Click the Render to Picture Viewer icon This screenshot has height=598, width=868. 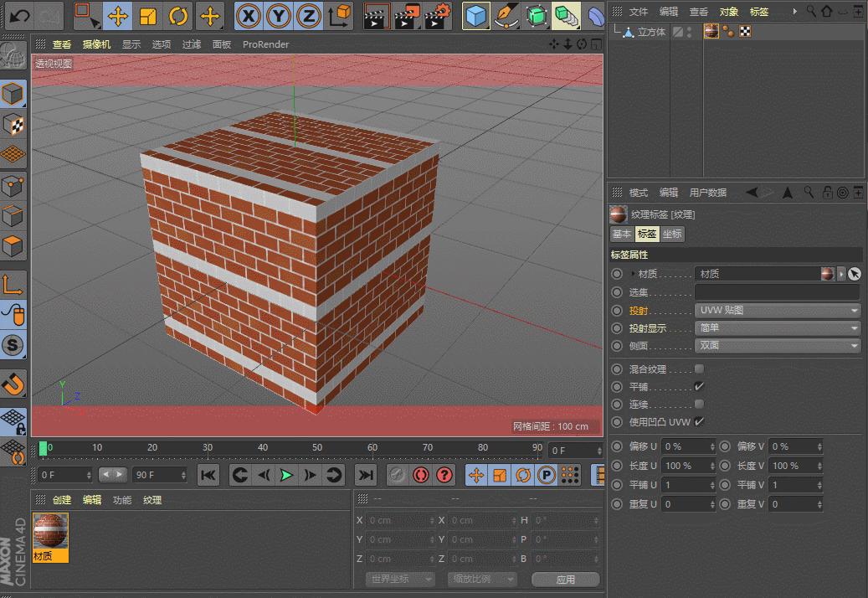point(407,15)
